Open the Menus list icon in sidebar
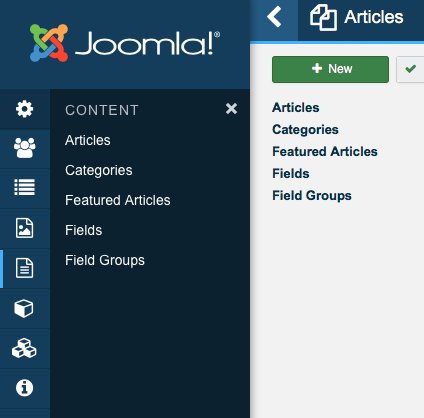 click(x=24, y=187)
